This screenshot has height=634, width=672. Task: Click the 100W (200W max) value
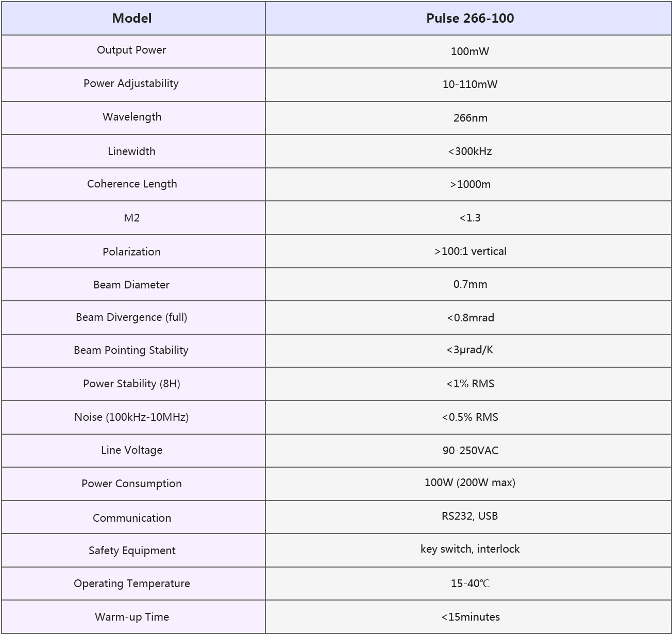click(x=470, y=483)
